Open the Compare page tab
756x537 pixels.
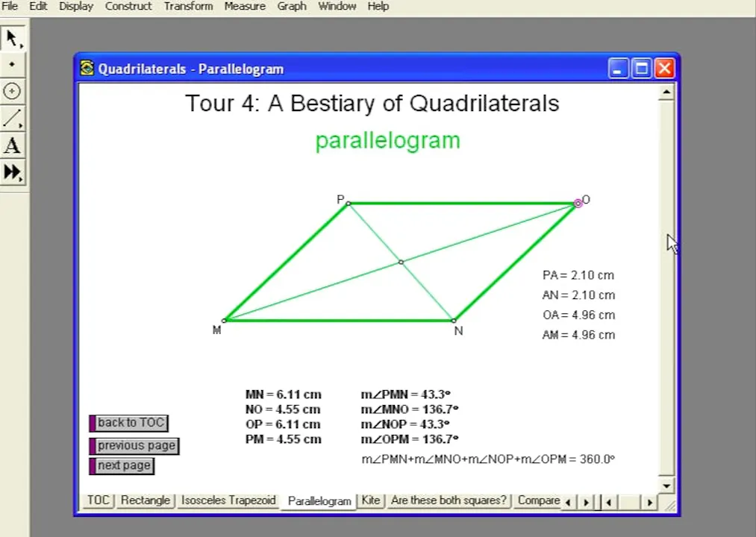tap(538, 500)
